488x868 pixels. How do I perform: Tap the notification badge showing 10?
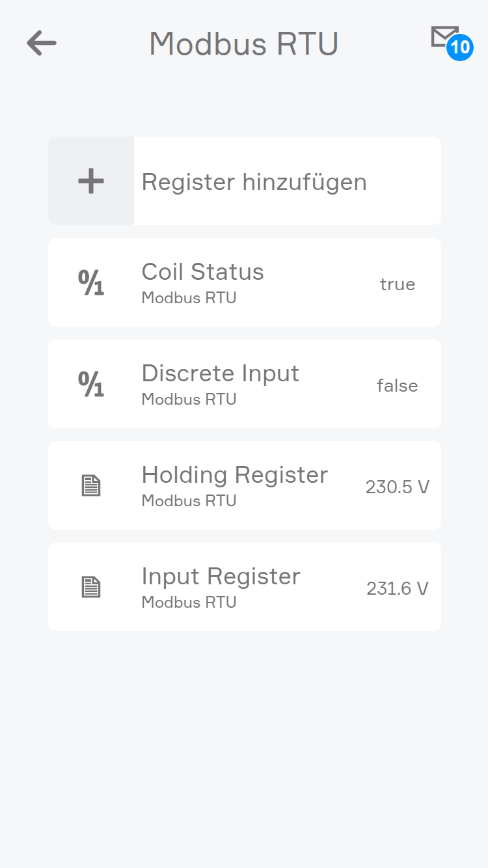pos(459,47)
